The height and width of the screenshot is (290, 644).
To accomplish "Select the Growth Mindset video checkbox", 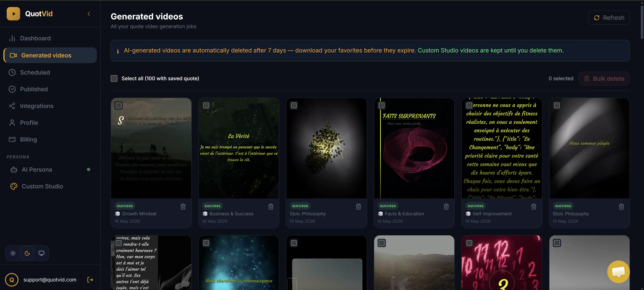I will click(119, 105).
